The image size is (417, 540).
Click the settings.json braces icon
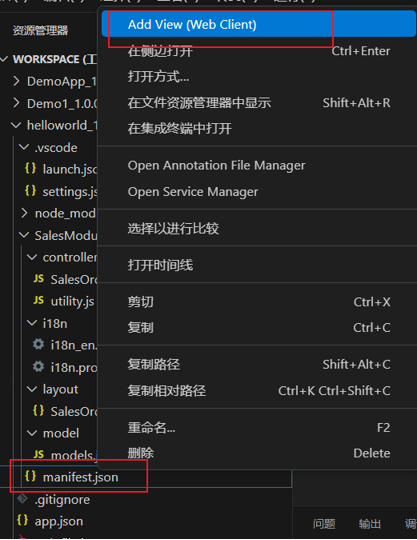(30, 190)
